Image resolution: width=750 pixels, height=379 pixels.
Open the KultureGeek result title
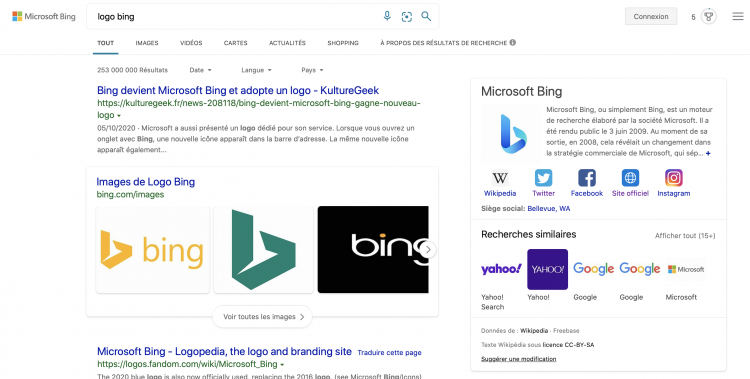tap(238, 90)
